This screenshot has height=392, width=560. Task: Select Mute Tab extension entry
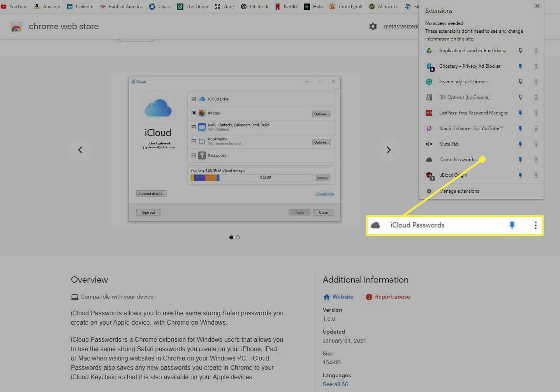tap(449, 144)
